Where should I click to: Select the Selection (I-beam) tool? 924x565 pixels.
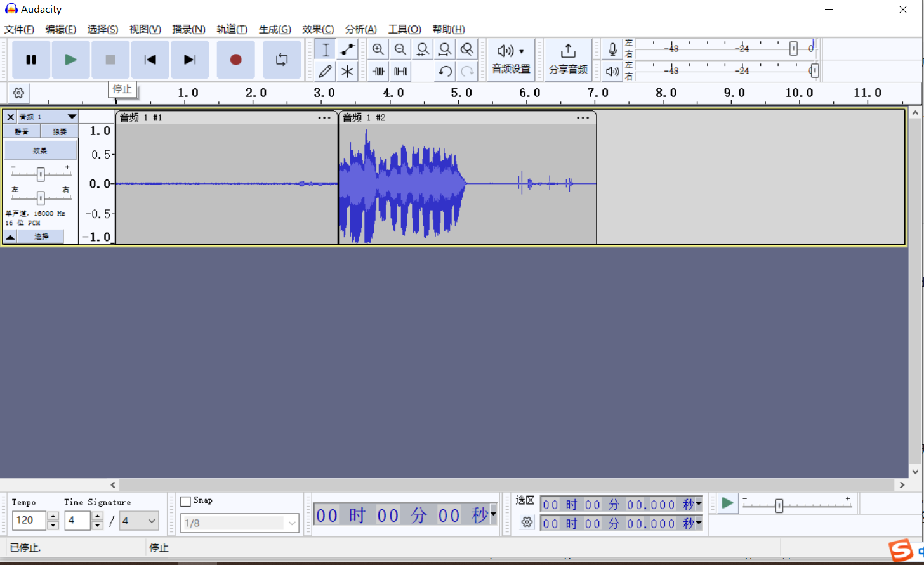pyautogui.click(x=326, y=50)
